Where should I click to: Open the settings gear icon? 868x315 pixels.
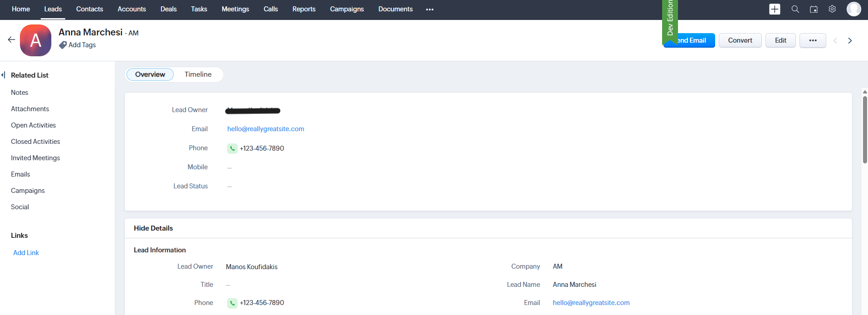(x=832, y=9)
